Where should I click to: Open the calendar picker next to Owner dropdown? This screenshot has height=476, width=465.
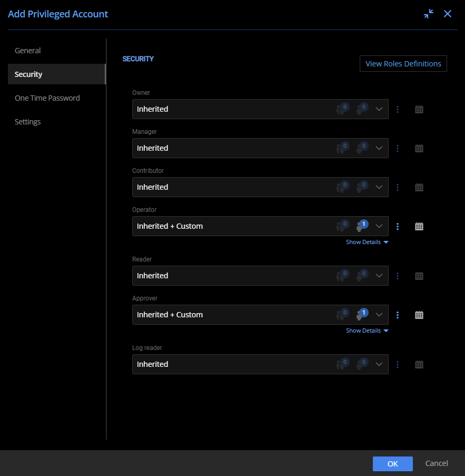tap(419, 109)
